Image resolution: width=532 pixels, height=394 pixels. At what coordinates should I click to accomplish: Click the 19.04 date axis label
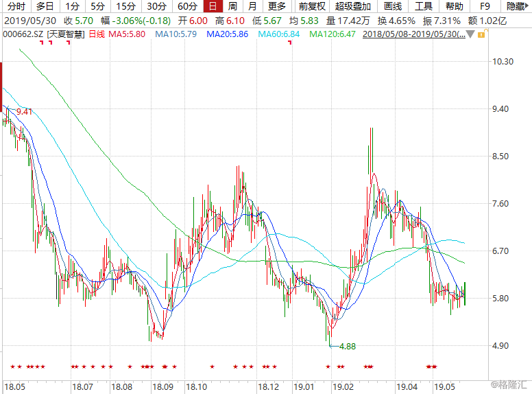[x=407, y=387]
